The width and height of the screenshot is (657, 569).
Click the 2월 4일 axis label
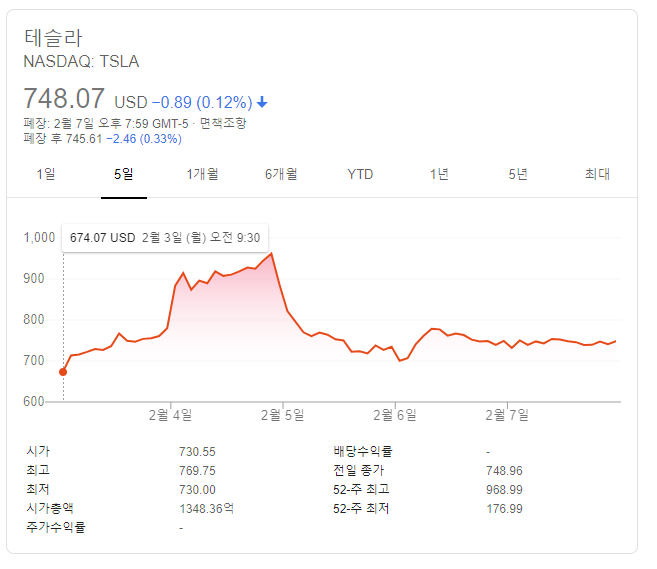click(171, 415)
